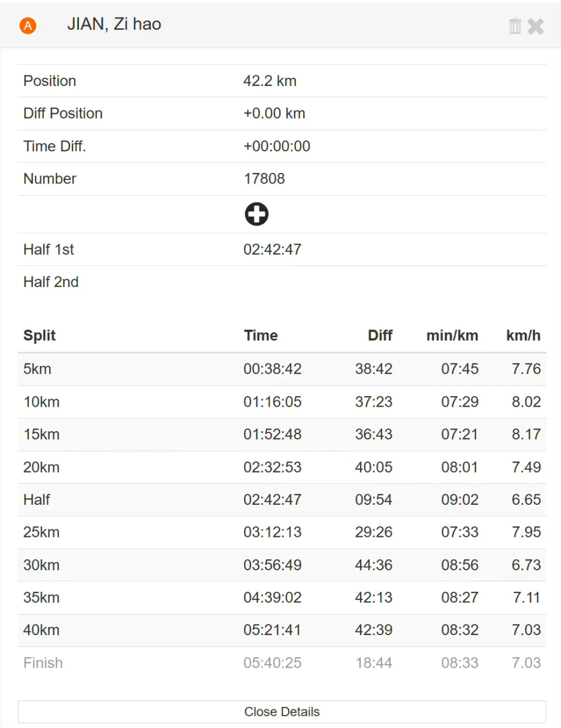This screenshot has width=561, height=728.
Task: Click the min/km column header
Action: pyautogui.click(x=452, y=335)
